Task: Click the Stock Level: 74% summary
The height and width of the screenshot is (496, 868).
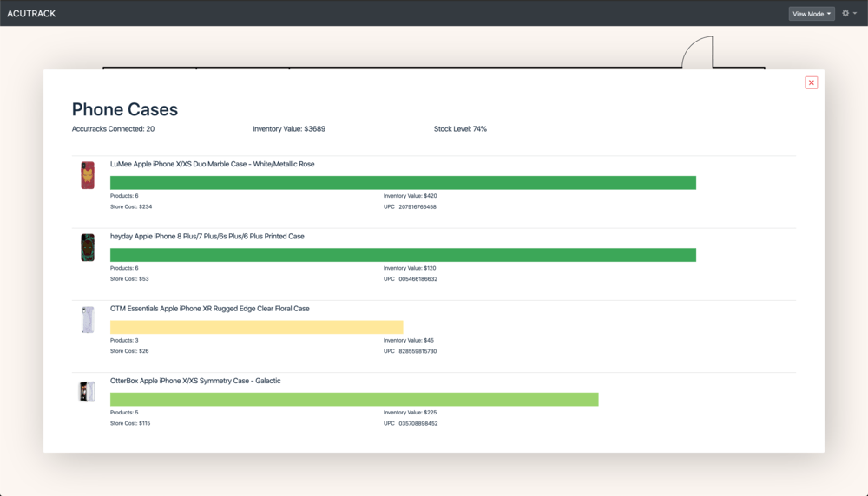Action: pos(460,129)
